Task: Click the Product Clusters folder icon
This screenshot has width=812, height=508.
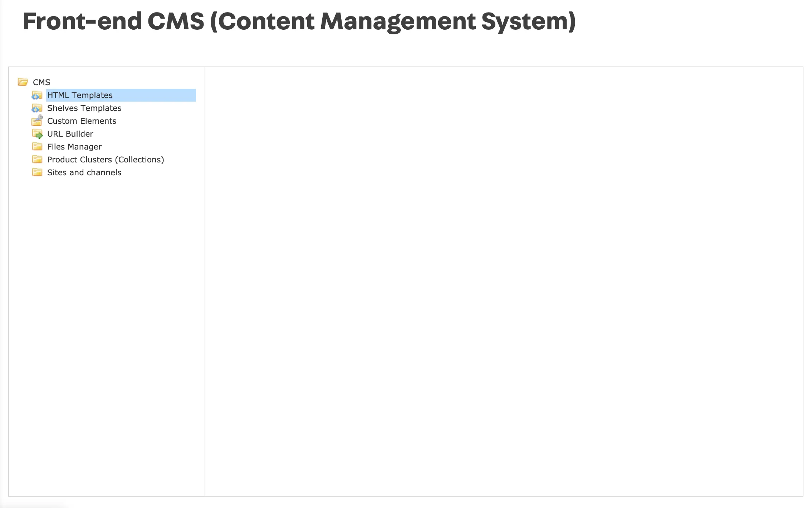Action: click(37, 160)
